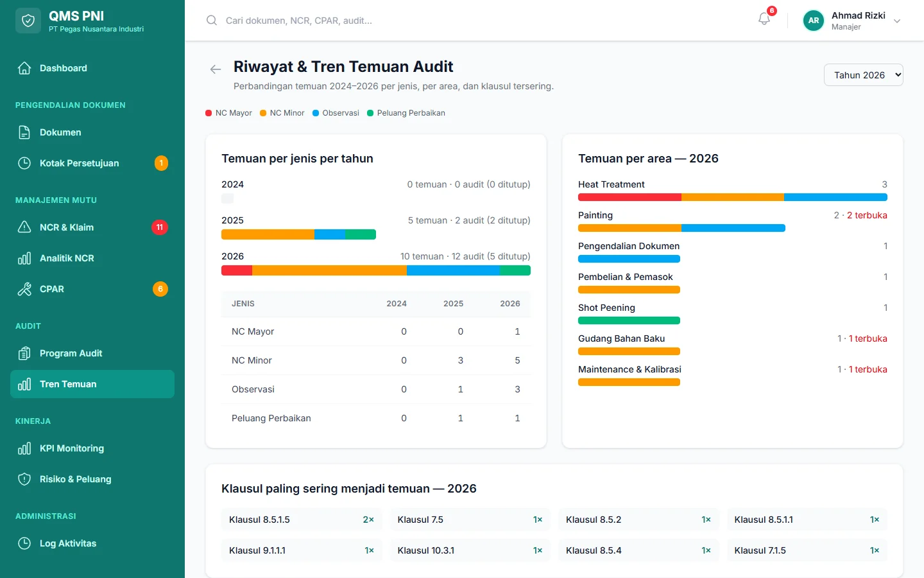This screenshot has width=924, height=578.
Task: Click Klausul 9.1.1.1 card
Action: [302, 550]
